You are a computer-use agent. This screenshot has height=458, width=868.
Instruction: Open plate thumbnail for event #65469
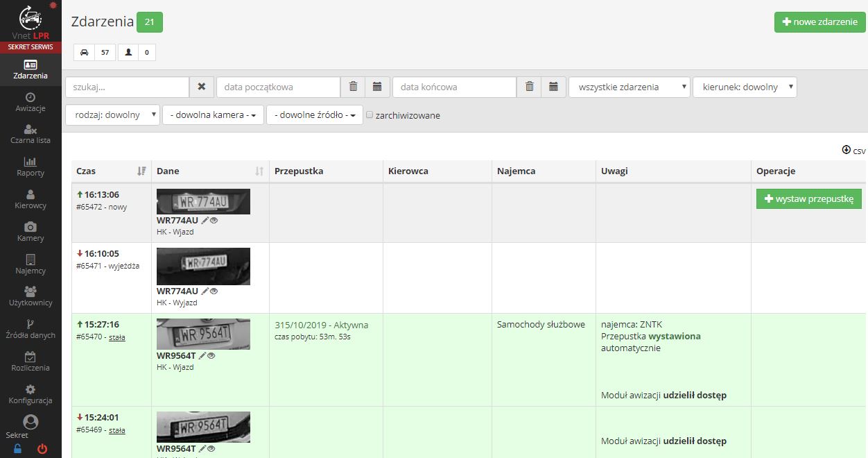tap(203, 427)
